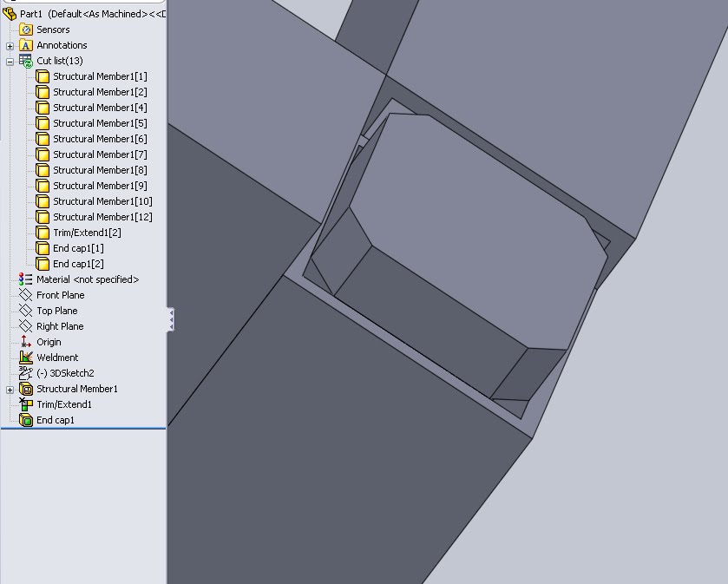
Task: Collapse the Cut list(13) node
Action: coord(10,62)
